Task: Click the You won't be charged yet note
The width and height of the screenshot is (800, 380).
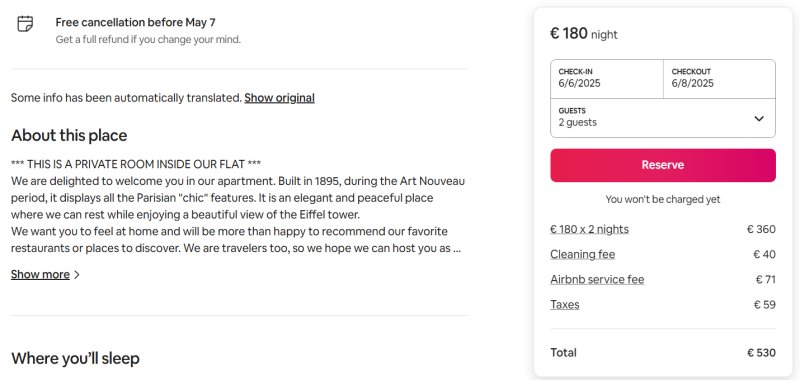Action: [663, 199]
